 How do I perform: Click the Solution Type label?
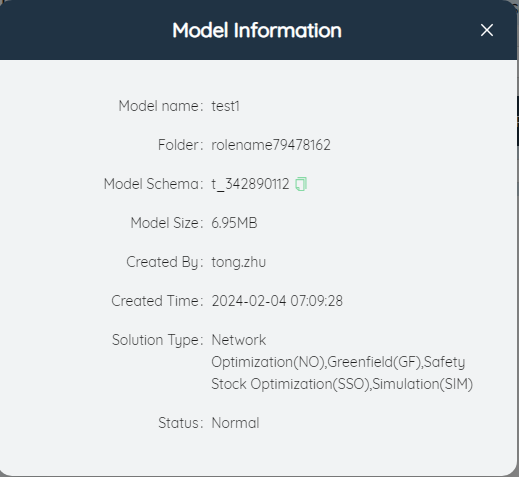pos(157,340)
